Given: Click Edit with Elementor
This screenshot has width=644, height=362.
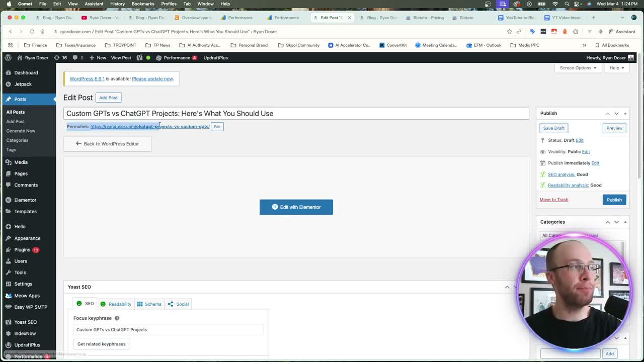Looking at the screenshot, I should click(296, 207).
